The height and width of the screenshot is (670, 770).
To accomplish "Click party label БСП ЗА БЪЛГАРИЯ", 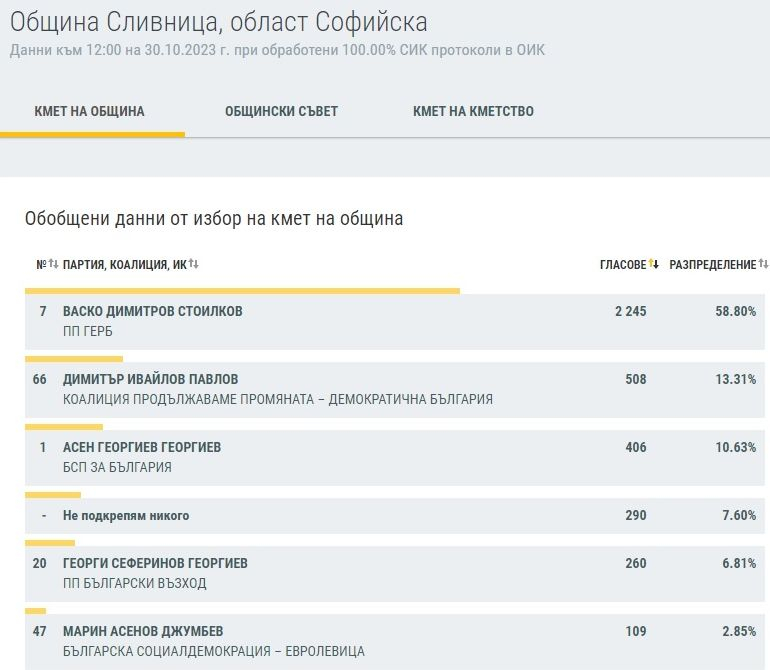I will click(x=117, y=467).
